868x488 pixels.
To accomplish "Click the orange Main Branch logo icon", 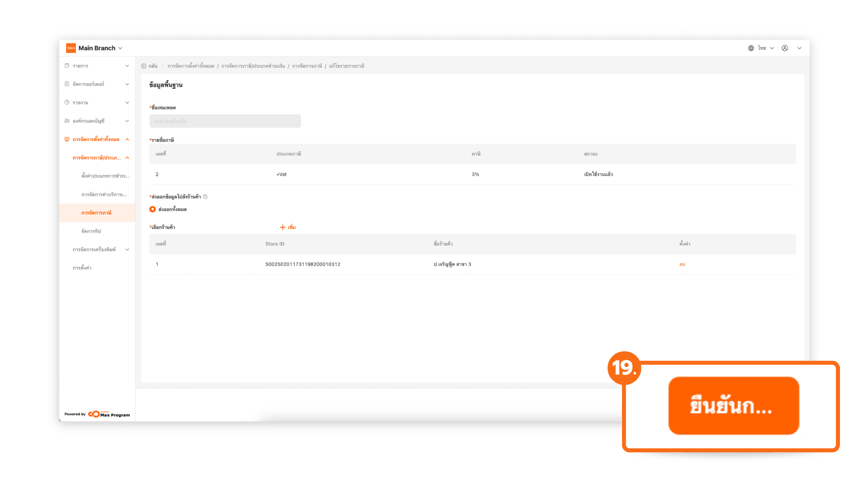I will pos(71,48).
